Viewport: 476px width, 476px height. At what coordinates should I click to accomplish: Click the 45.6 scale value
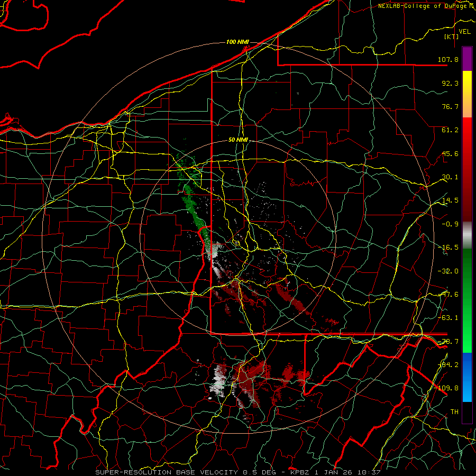450,153
